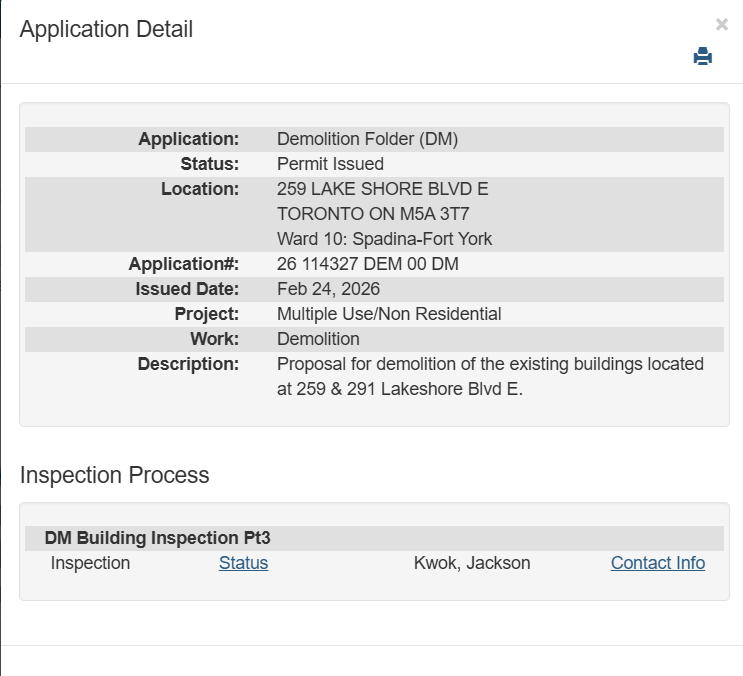The image size is (743, 676).
Task: Click the Application#: field label
Action: click(x=184, y=264)
